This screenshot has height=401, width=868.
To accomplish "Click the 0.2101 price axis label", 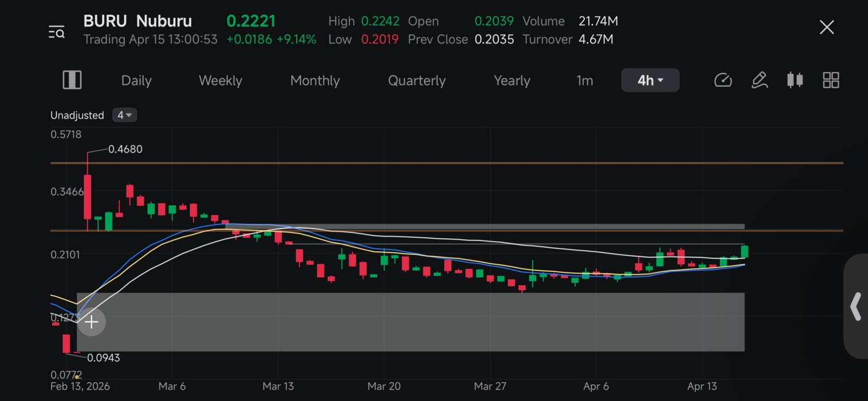I will click(65, 254).
